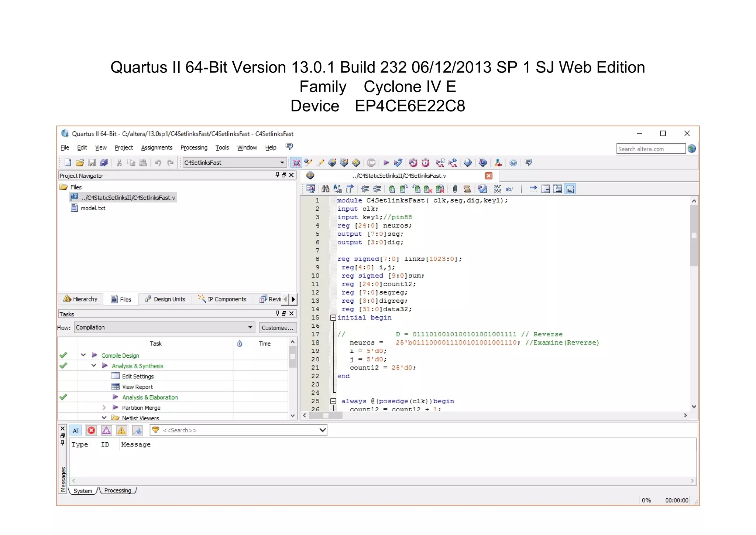756x535 pixels.
Task: Switch to the Processing messages tab
Action: pyautogui.click(x=117, y=490)
